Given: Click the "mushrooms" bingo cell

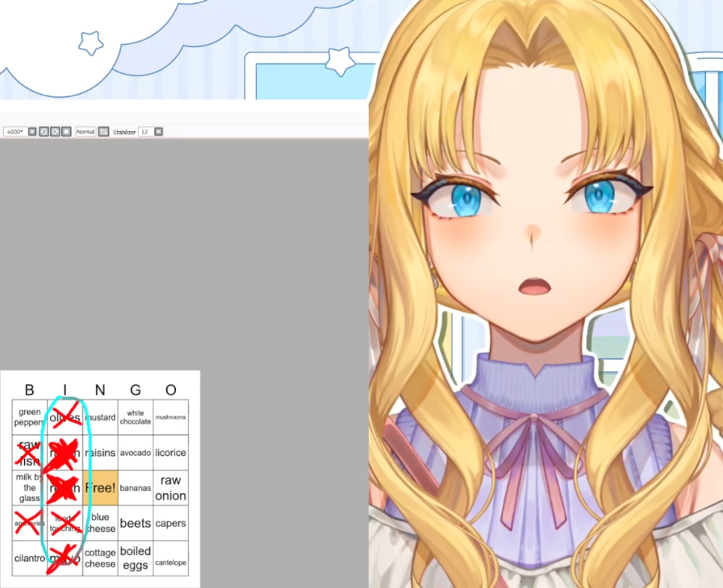Looking at the screenshot, I should 171,417.
